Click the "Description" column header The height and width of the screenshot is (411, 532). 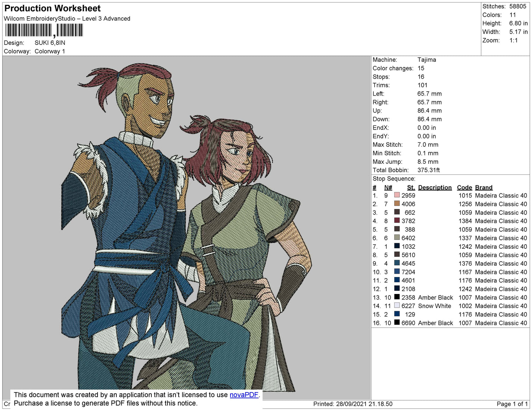[435, 187]
